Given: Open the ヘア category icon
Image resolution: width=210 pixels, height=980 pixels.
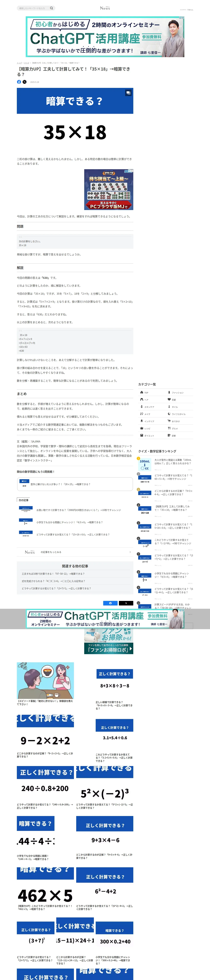Looking at the screenshot, I should (142, 400).
